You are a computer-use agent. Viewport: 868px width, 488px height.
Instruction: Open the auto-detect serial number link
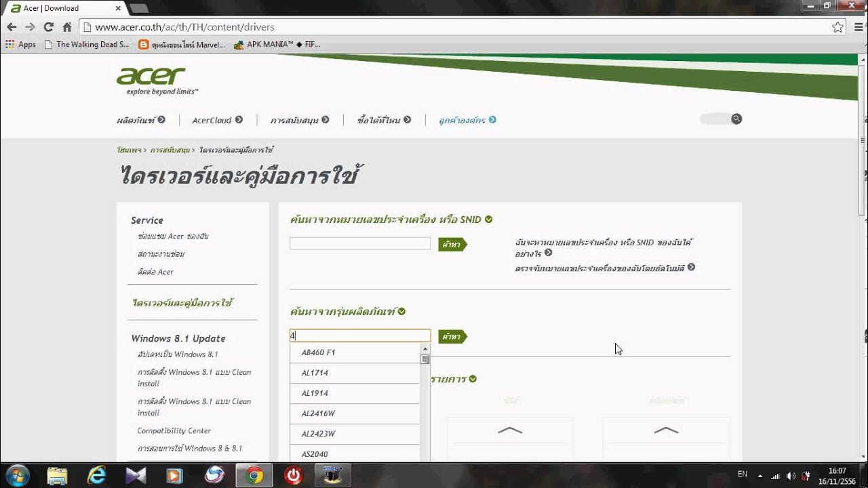click(605, 268)
